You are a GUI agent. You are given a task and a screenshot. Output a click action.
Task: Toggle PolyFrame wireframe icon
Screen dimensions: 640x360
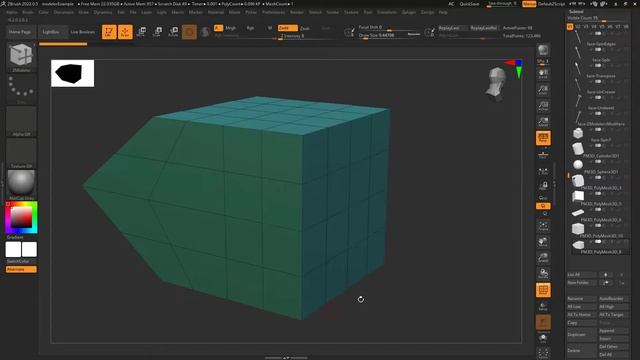point(543,290)
